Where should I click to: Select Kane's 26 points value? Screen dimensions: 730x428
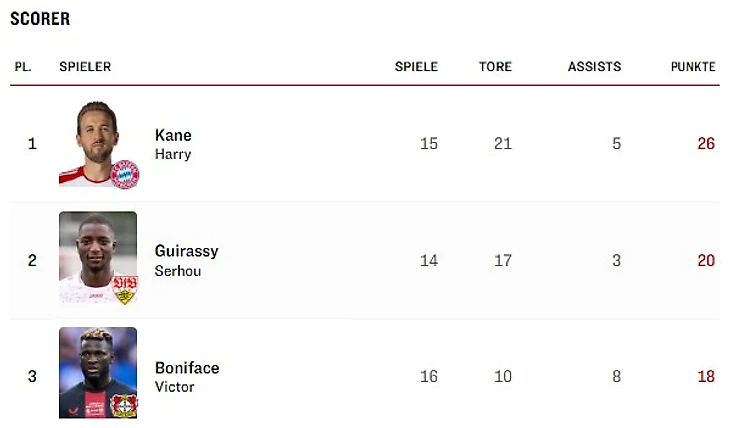[x=706, y=144]
